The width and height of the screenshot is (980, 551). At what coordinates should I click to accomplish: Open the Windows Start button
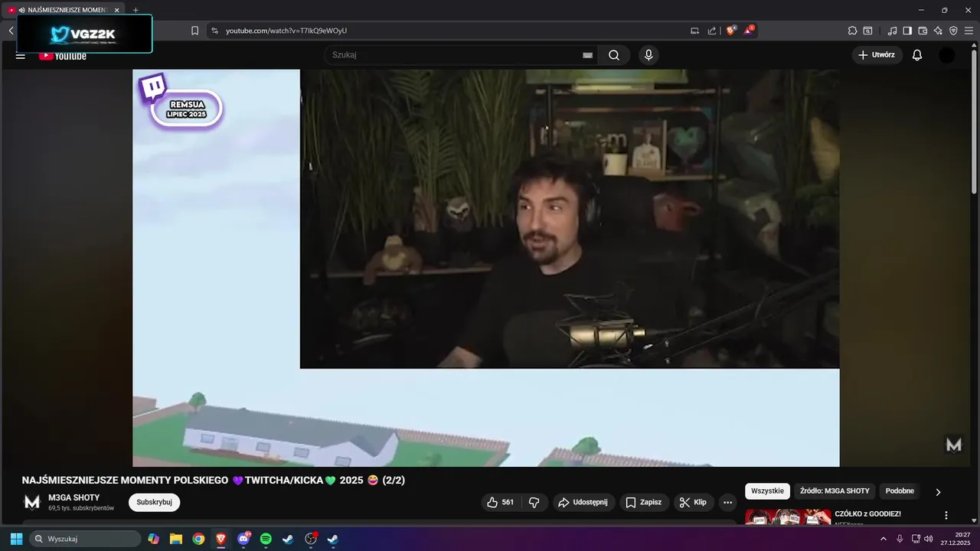click(x=16, y=539)
